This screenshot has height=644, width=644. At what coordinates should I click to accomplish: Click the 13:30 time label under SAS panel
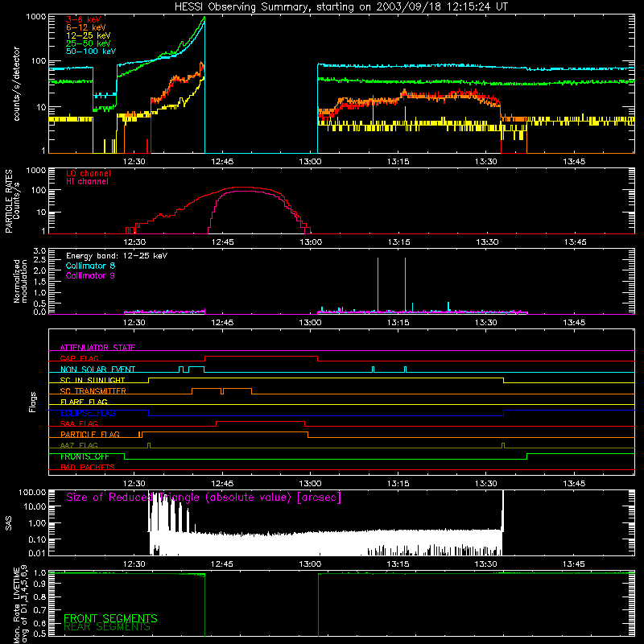(x=486, y=564)
